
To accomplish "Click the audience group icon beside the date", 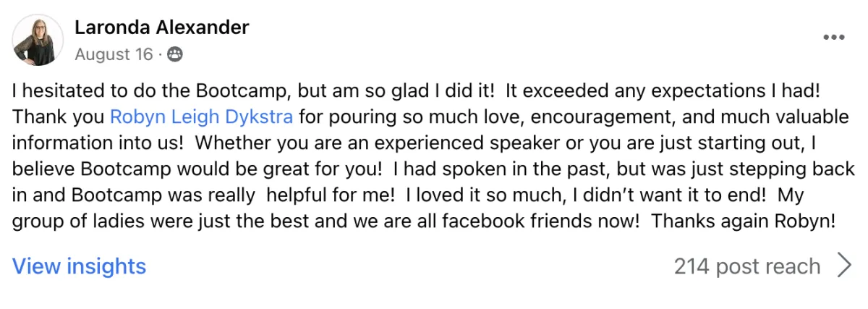I will 175,54.
